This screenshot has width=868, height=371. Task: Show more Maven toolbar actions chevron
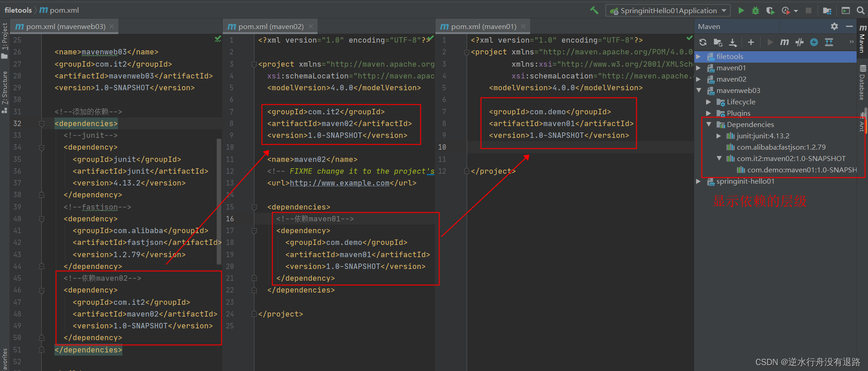point(851,42)
